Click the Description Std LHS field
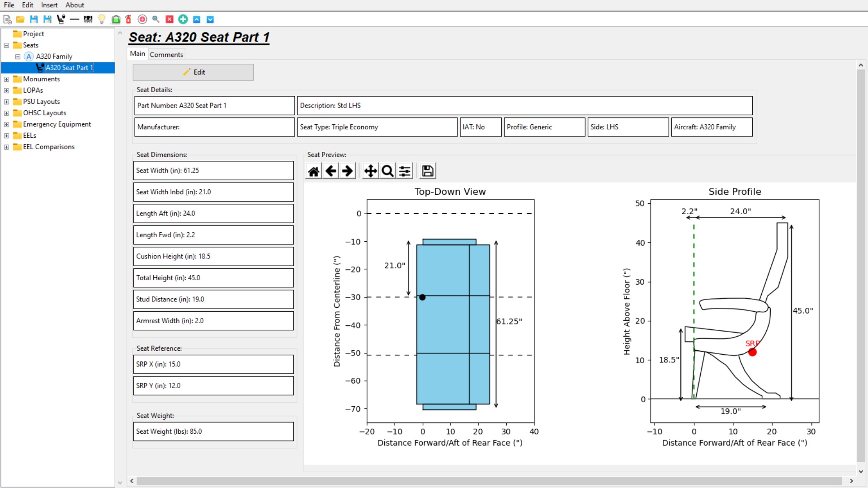868x488 pixels. pos(525,106)
